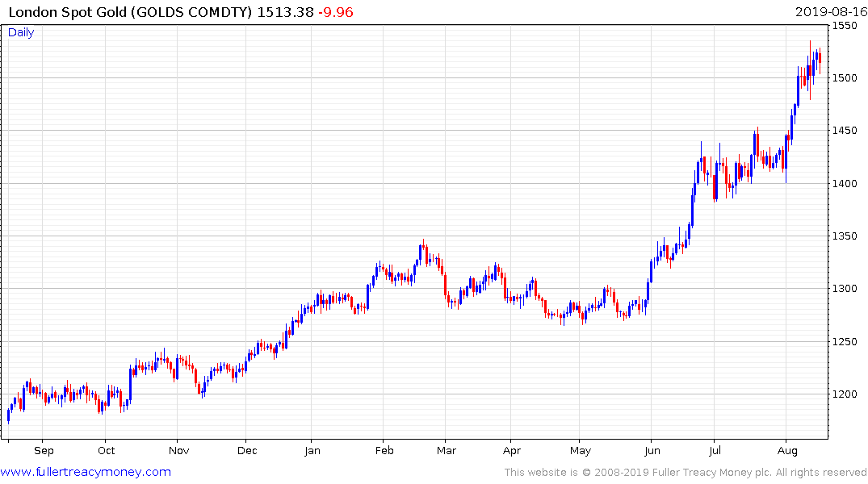Click the 1400 price axis label
The image size is (868, 484).
coord(845,184)
